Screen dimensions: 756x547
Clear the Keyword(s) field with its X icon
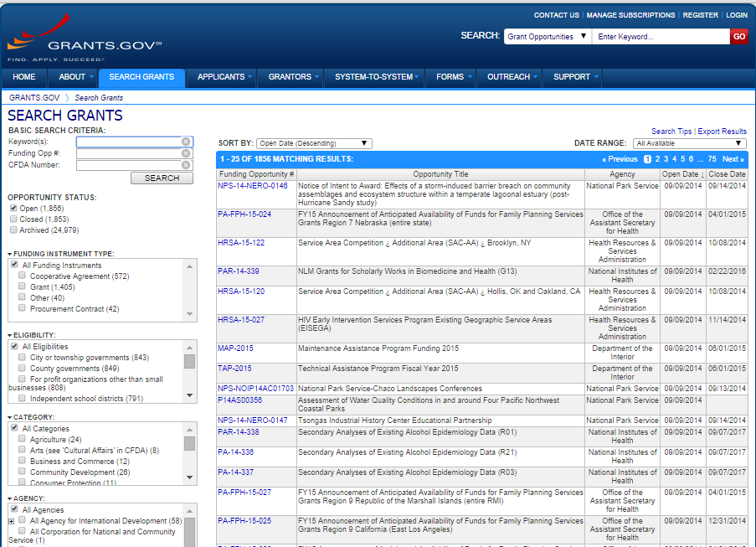pyautogui.click(x=186, y=142)
